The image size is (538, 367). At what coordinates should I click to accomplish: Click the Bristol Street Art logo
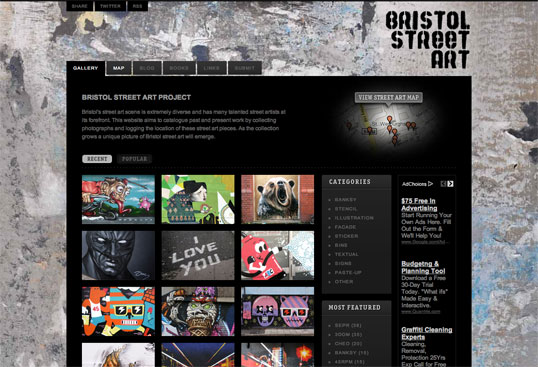[427, 39]
